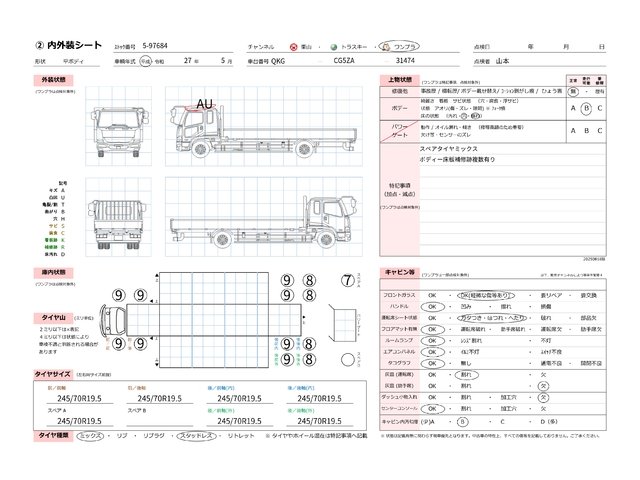This screenshot has width=640, height=480.
Task: Click the circled 7 spare tire value
Action: [347, 280]
